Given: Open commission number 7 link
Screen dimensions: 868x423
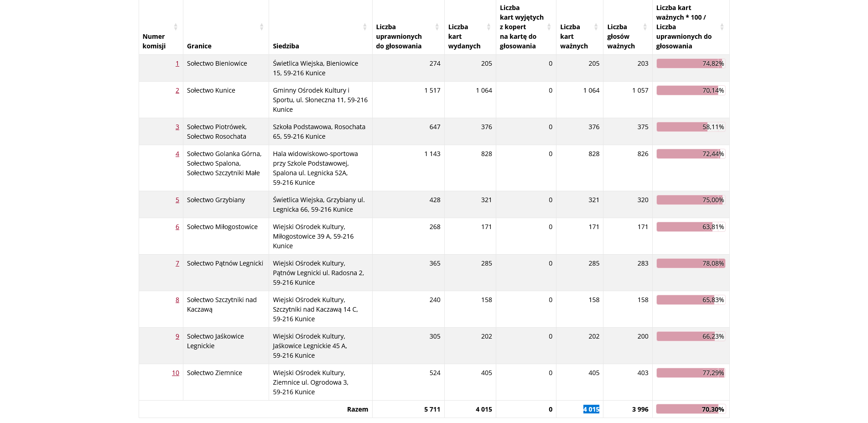Looking at the screenshot, I should point(177,263).
